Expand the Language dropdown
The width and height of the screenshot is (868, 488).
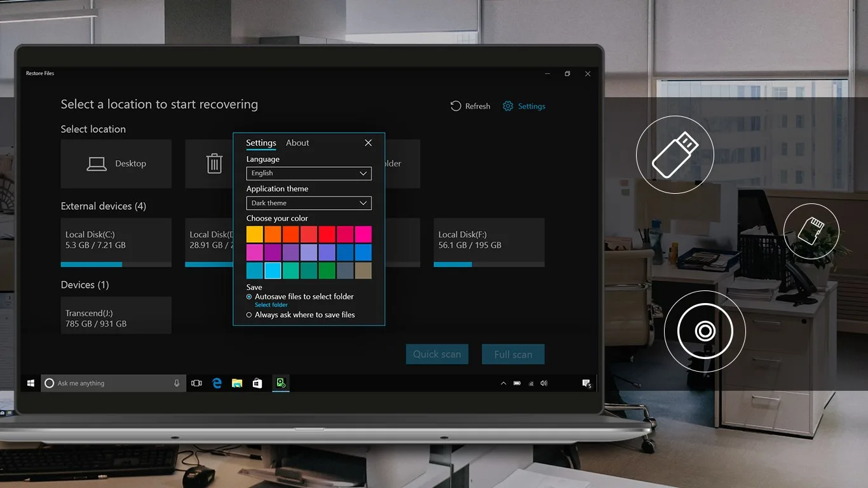click(x=309, y=173)
